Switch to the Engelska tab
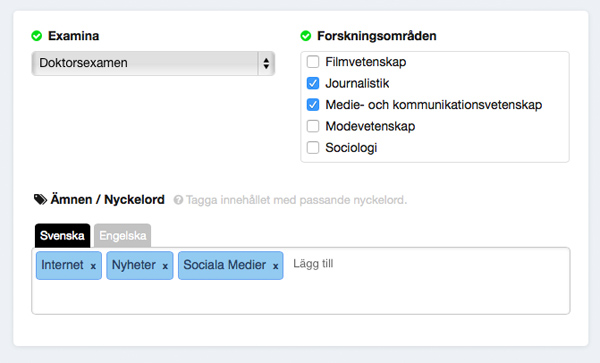The width and height of the screenshot is (600, 363). pyautogui.click(x=122, y=236)
